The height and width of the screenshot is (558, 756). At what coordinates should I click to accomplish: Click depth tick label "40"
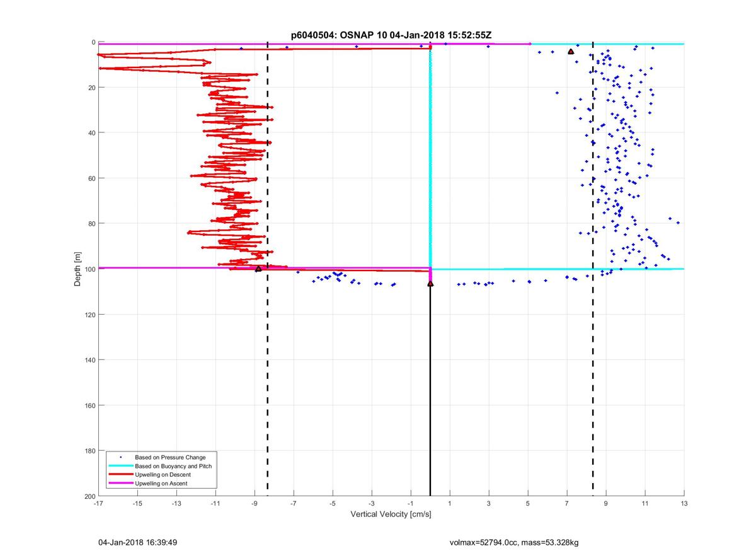pyautogui.click(x=91, y=133)
